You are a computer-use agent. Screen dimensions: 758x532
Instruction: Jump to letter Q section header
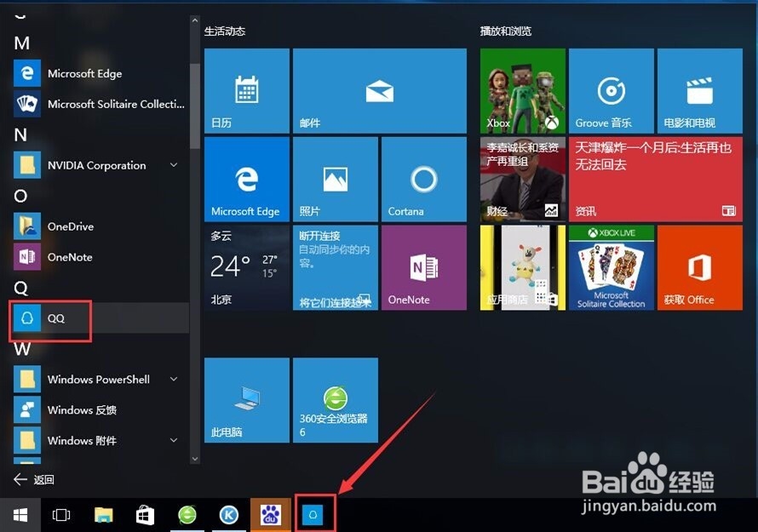(20, 289)
